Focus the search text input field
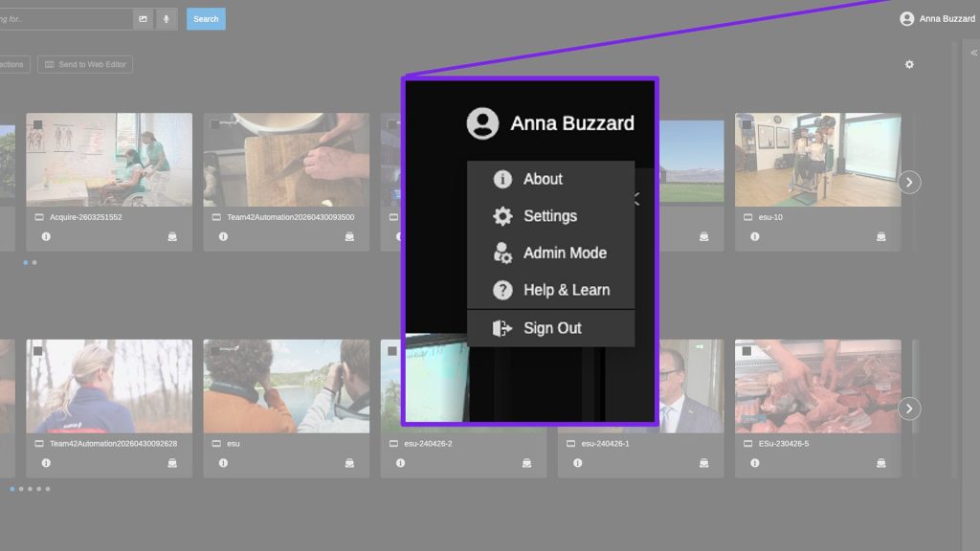The width and height of the screenshot is (980, 551). coord(66,19)
